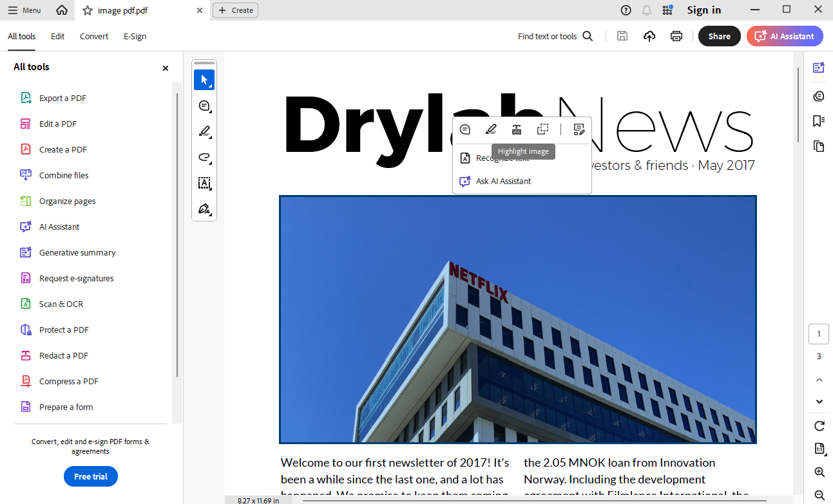Click Redact icon in floating context toolbar

517,129
